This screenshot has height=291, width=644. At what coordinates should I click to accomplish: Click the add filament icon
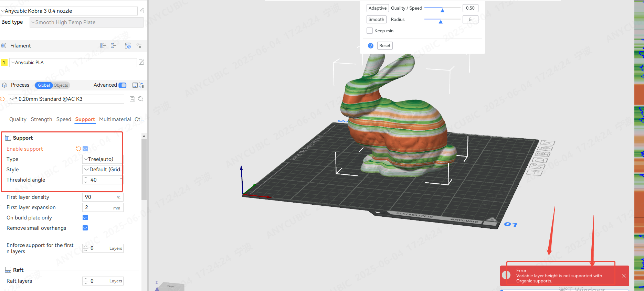(x=103, y=46)
